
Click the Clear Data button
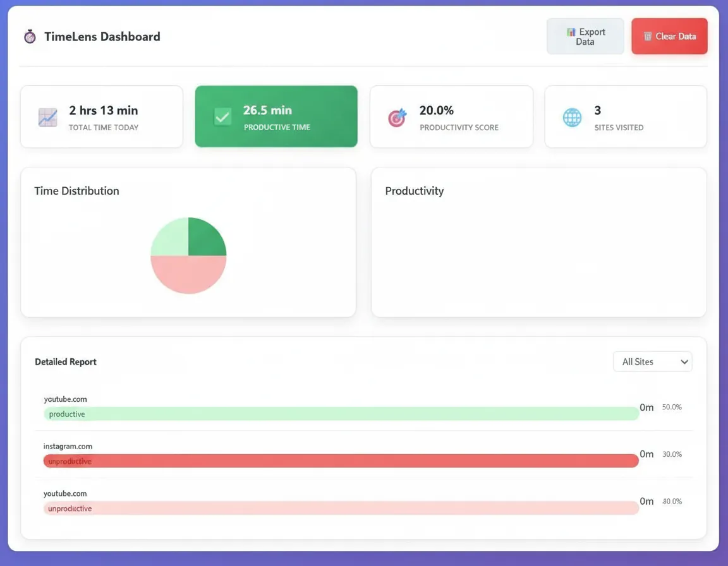click(x=669, y=36)
